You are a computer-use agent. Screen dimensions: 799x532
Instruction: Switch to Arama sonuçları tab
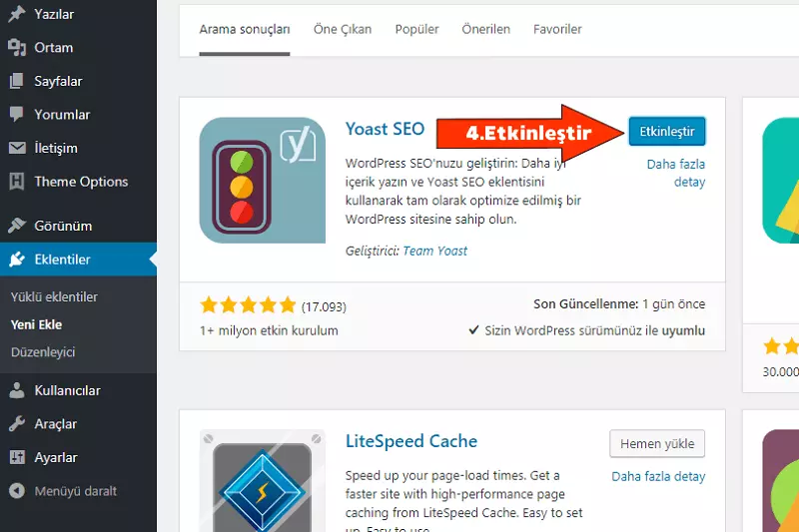245,30
